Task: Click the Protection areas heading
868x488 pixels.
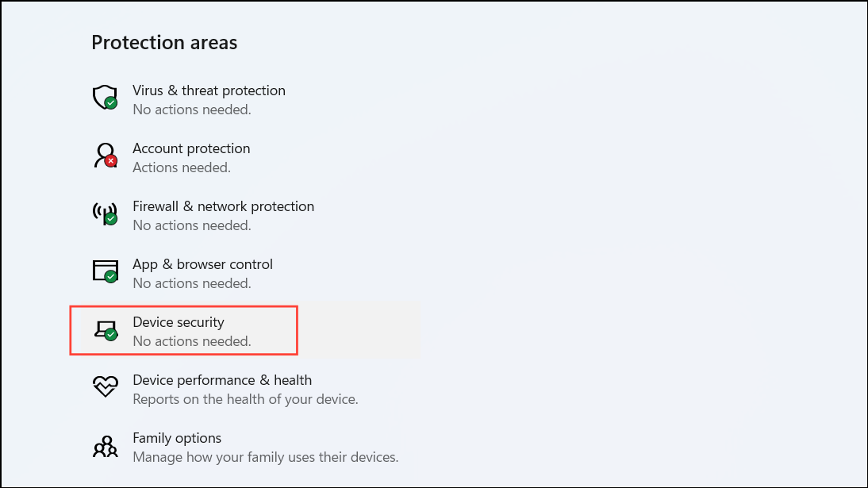Action: [x=164, y=42]
